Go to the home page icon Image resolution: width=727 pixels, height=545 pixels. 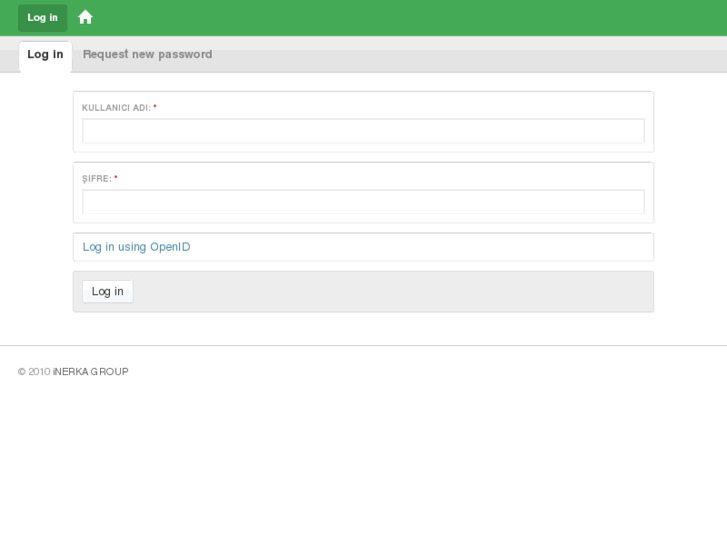point(85,18)
